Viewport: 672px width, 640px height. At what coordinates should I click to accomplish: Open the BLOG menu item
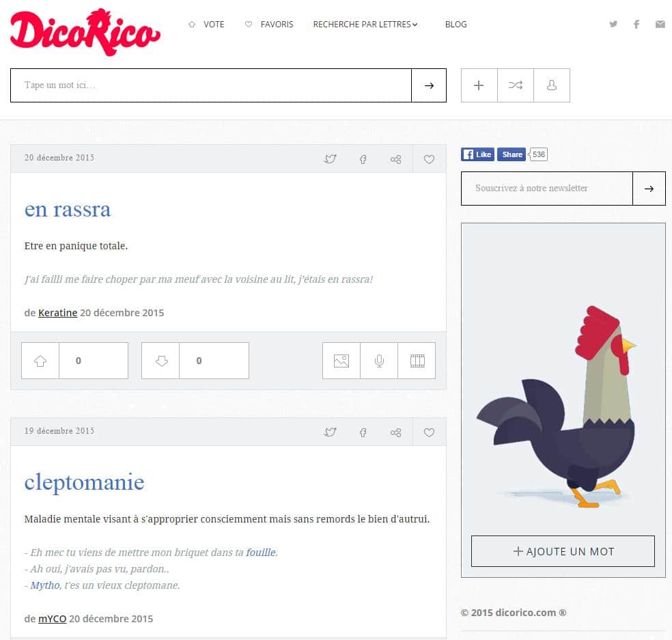coord(456,25)
